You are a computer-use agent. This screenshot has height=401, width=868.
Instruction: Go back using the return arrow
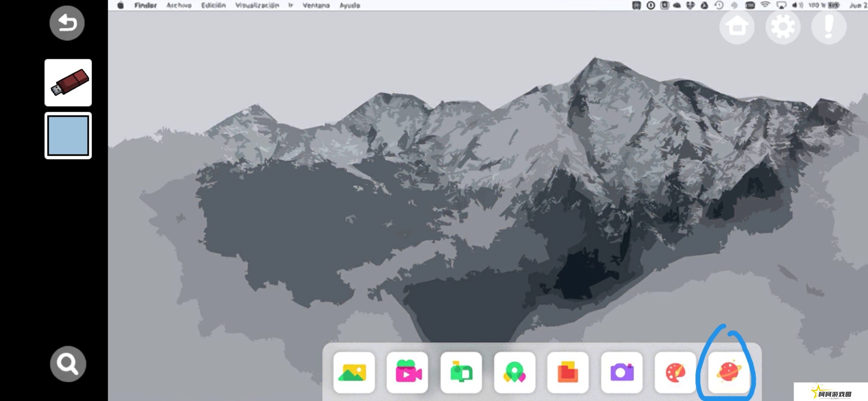[67, 23]
